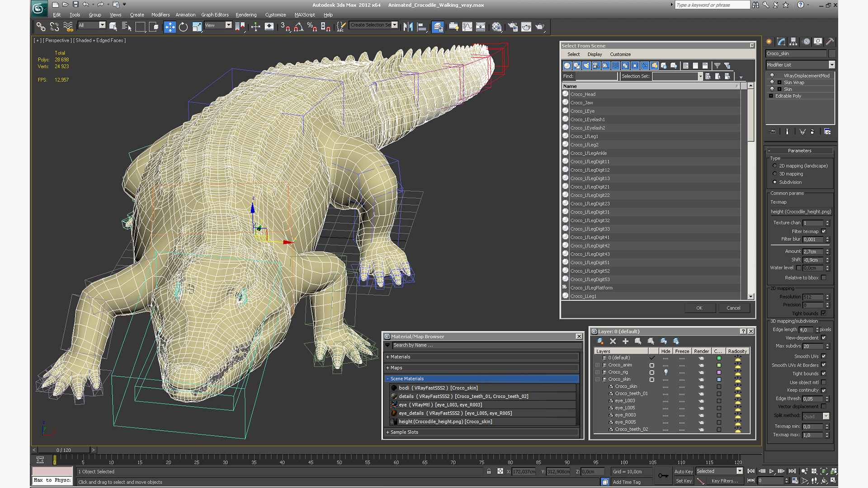This screenshot has height=488, width=868.
Task: Open the Animation menu
Action: 185,15
